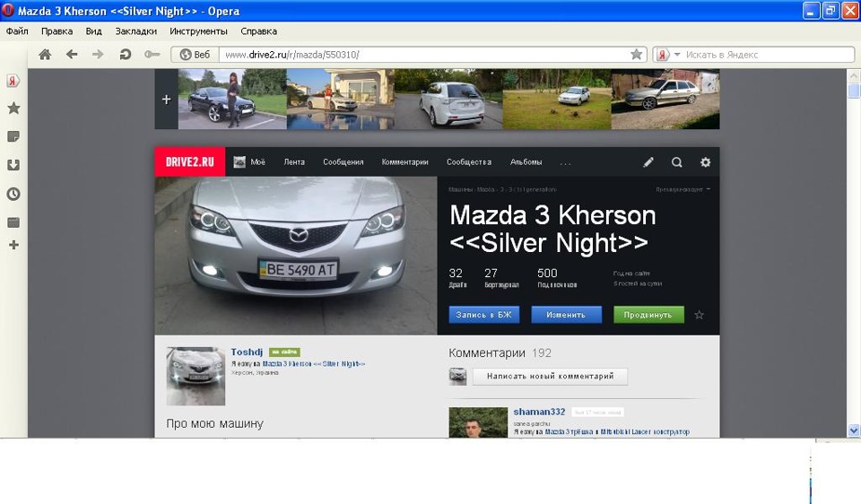Open the white convertible by pool thumbnail

(x=341, y=100)
